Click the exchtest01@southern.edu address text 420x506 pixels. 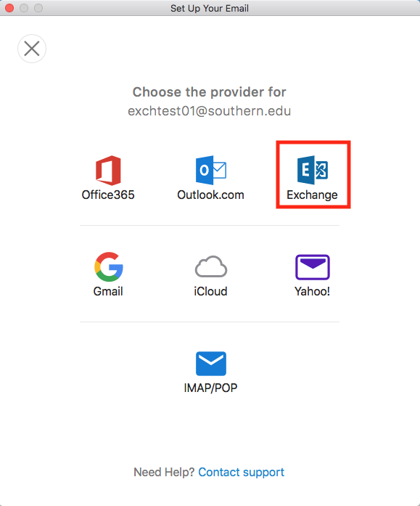(210, 111)
